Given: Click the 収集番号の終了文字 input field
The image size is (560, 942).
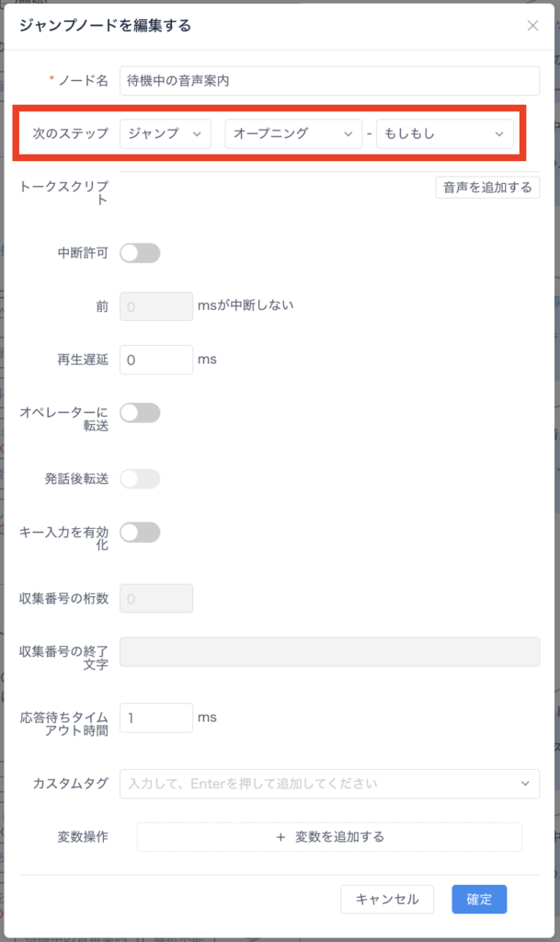Looking at the screenshot, I should (x=329, y=651).
